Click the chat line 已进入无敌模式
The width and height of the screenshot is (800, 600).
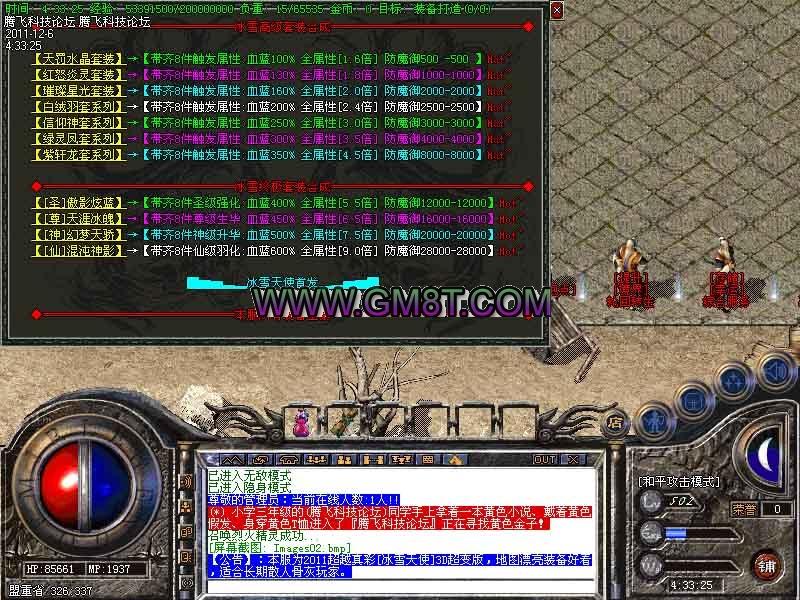[x=249, y=476]
